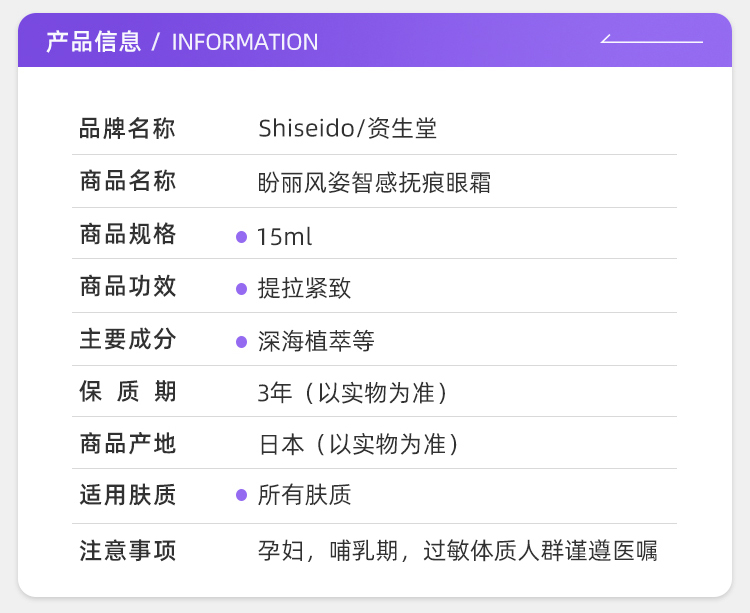Screen dimensions: 750x613
Task: Select the 主要成分 row label
Action: tap(127, 340)
